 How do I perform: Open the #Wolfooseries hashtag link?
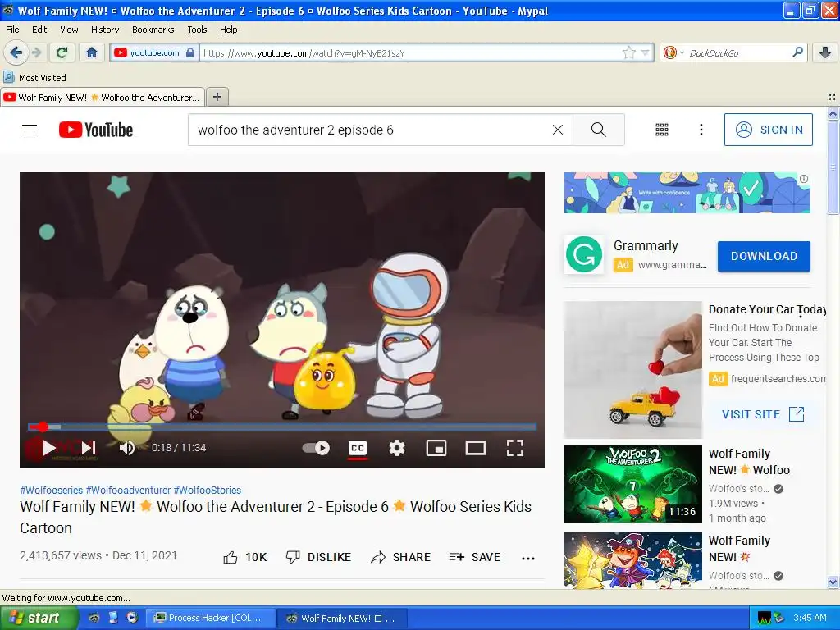(52, 491)
